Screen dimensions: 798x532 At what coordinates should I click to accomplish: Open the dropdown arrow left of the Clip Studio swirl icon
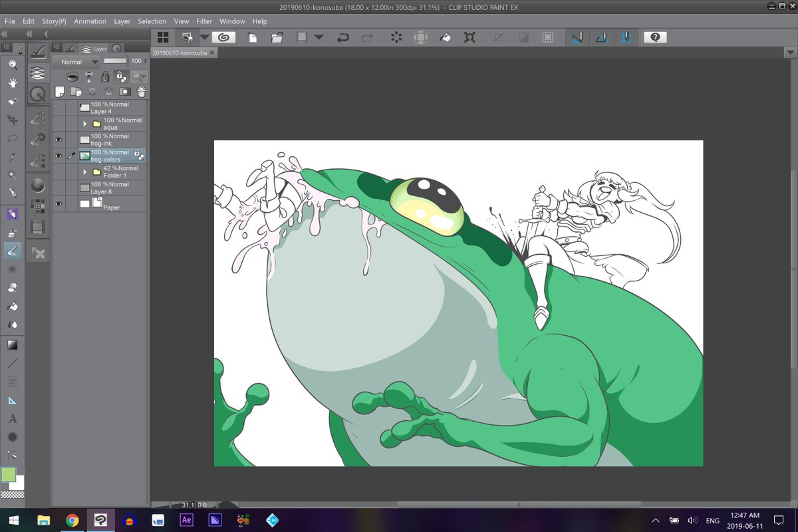coord(205,37)
